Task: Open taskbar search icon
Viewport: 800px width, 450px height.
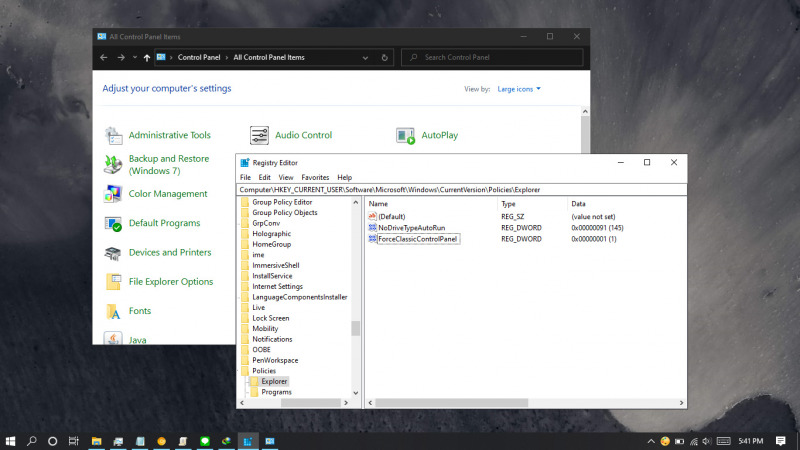Action: point(32,441)
